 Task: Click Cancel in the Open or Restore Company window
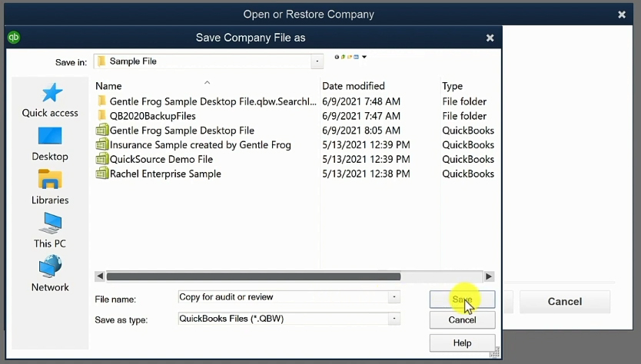[x=565, y=302]
